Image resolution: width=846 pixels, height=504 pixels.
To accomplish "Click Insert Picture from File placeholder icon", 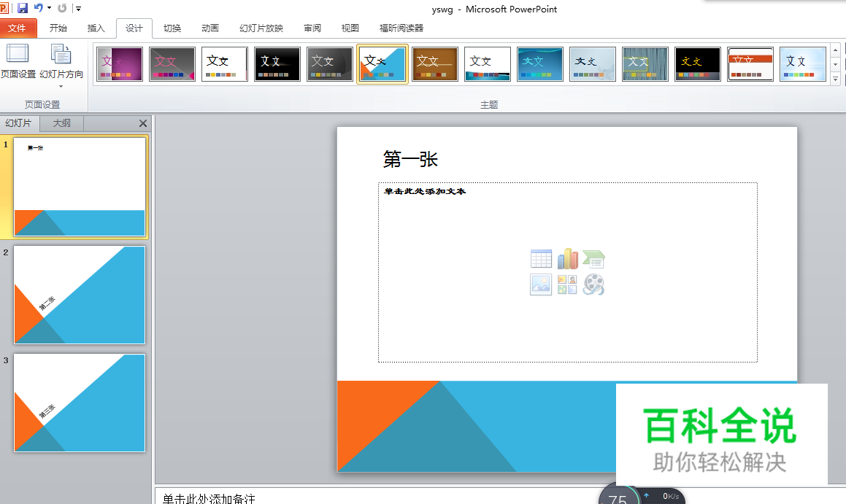I will pyautogui.click(x=541, y=284).
